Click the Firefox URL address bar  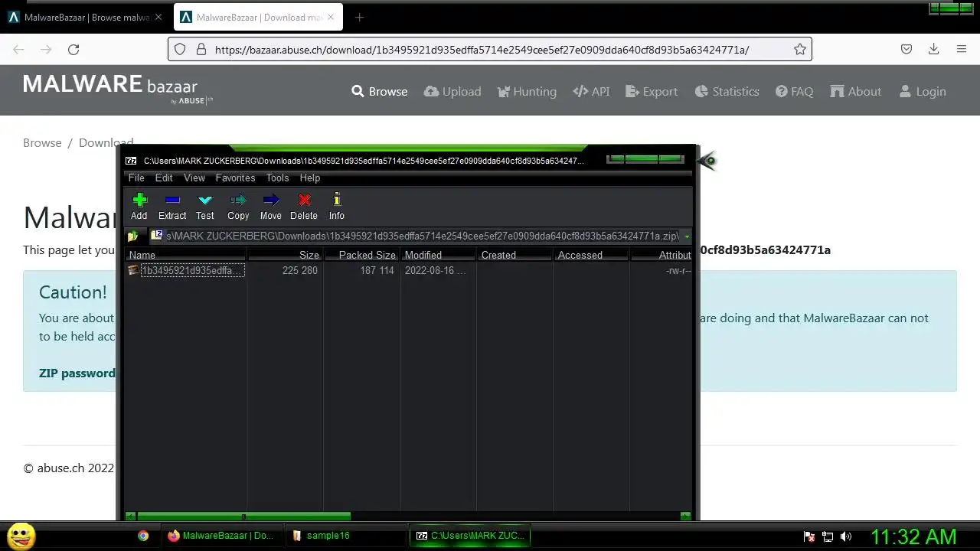click(490, 50)
